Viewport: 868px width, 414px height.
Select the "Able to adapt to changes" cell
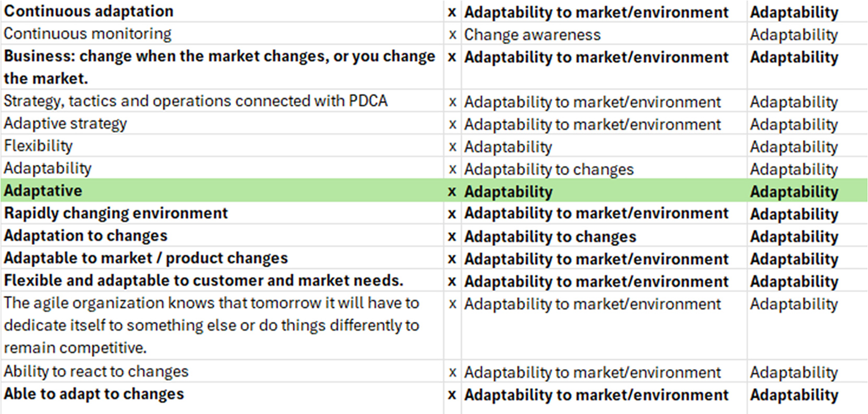(94, 394)
